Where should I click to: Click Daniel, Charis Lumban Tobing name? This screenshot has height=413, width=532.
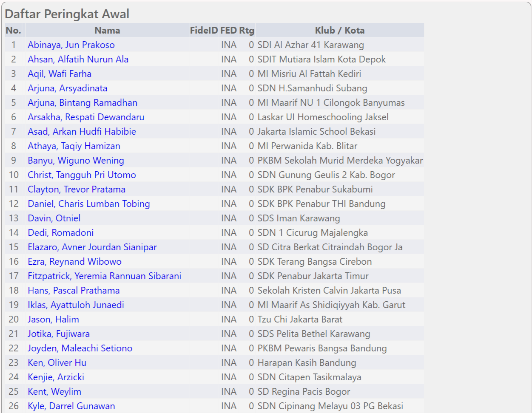(89, 204)
